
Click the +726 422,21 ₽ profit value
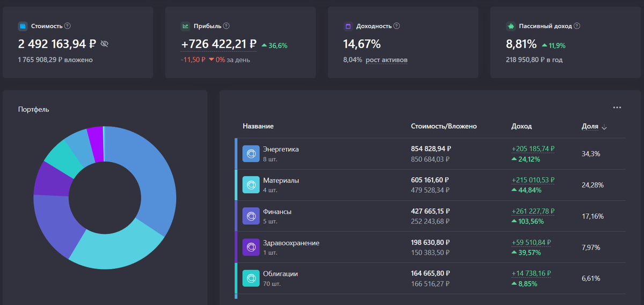point(218,44)
